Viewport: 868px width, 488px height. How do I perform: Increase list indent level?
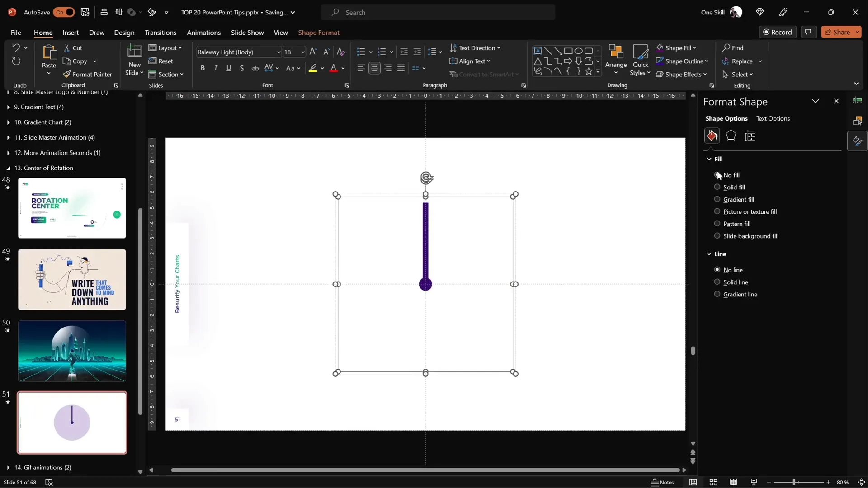tap(417, 52)
